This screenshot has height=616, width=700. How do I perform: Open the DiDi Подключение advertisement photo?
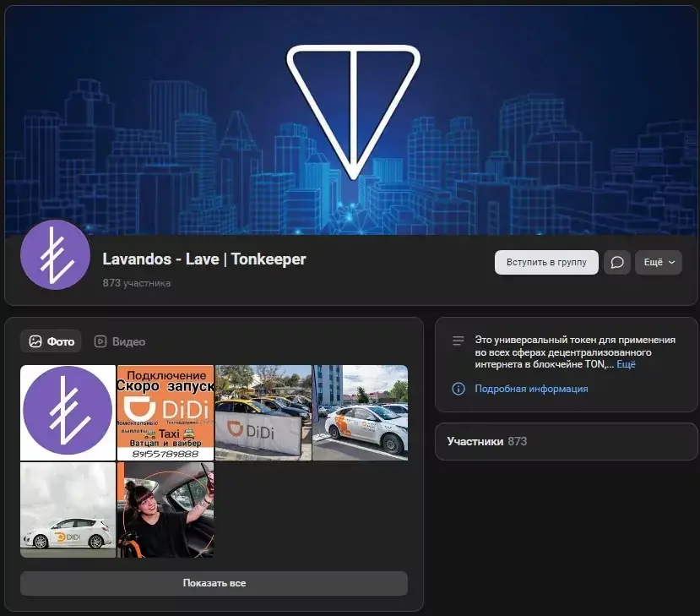(166, 412)
